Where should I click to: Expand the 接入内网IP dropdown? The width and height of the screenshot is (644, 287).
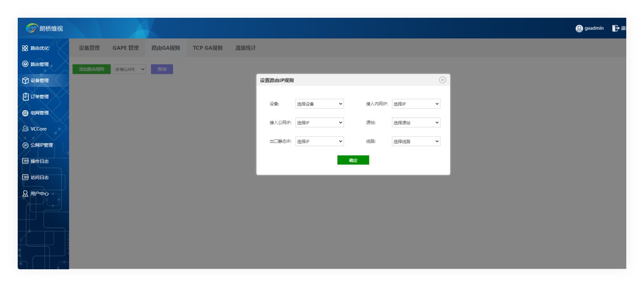[x=416, y=104]
